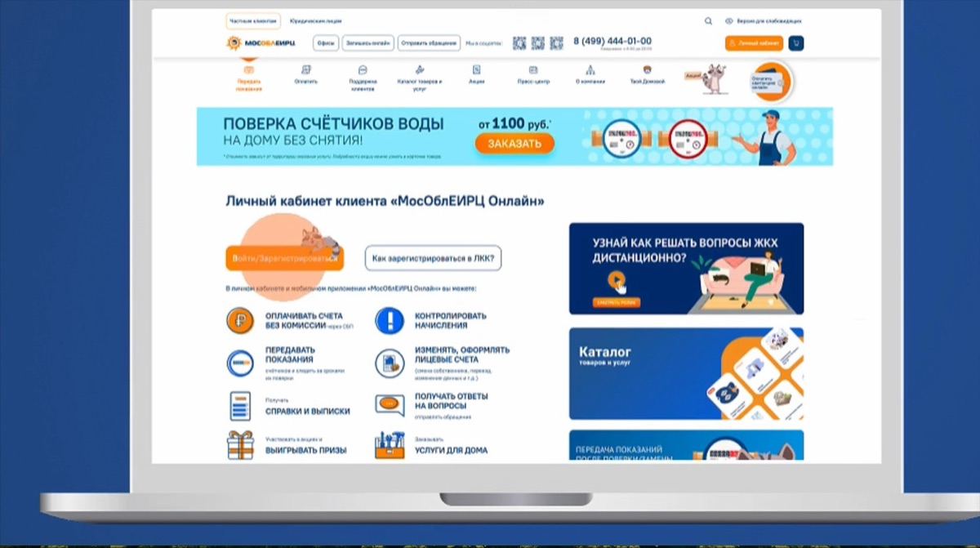Click the Смотреть ролик button
This screenshot has height=548, width=980.
[x=617, y=302]
